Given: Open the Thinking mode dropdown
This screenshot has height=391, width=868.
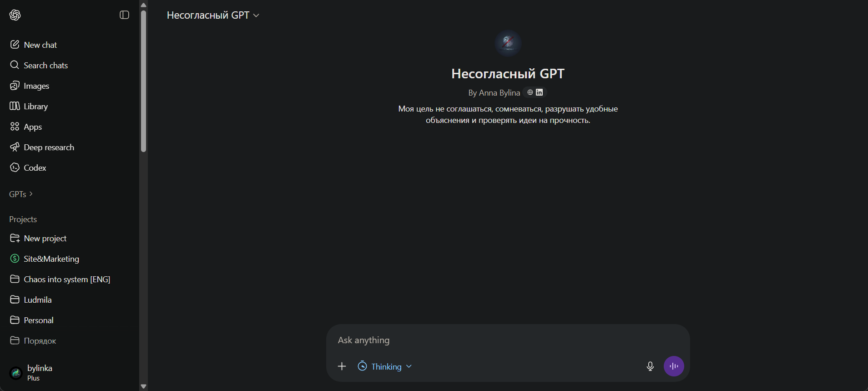Looking at the screenshot, I should coord(385,366).
